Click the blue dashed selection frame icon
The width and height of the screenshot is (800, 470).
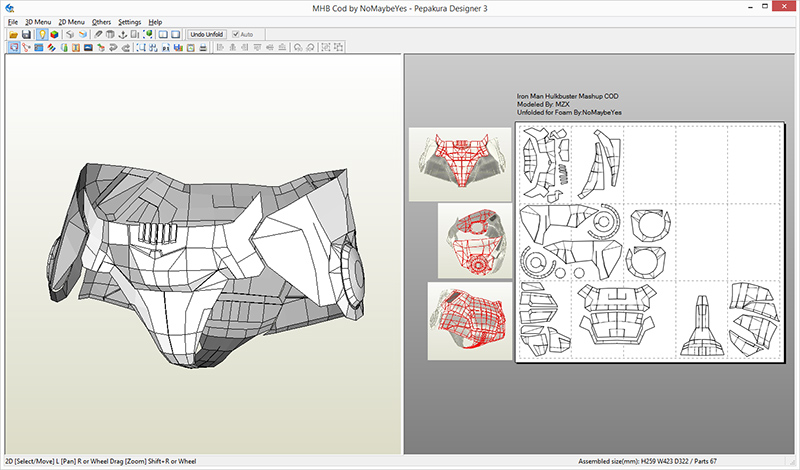point(141,47)
